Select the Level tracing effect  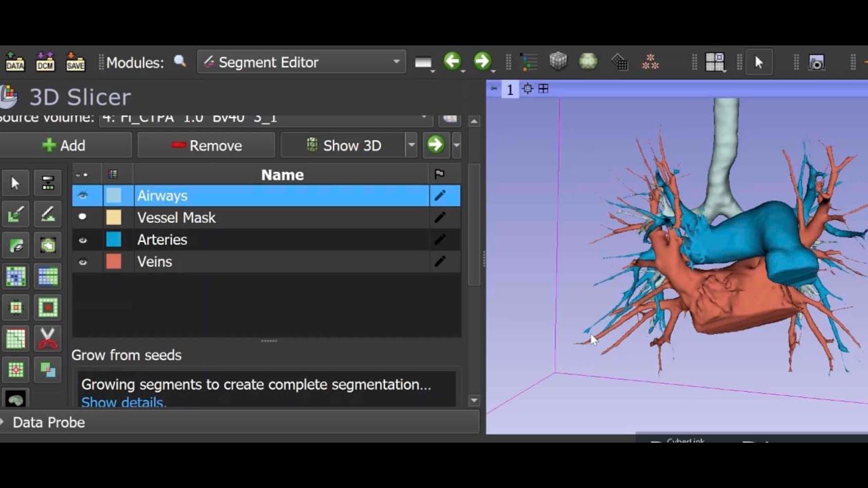pyautogui.click(x=47, y=245)
